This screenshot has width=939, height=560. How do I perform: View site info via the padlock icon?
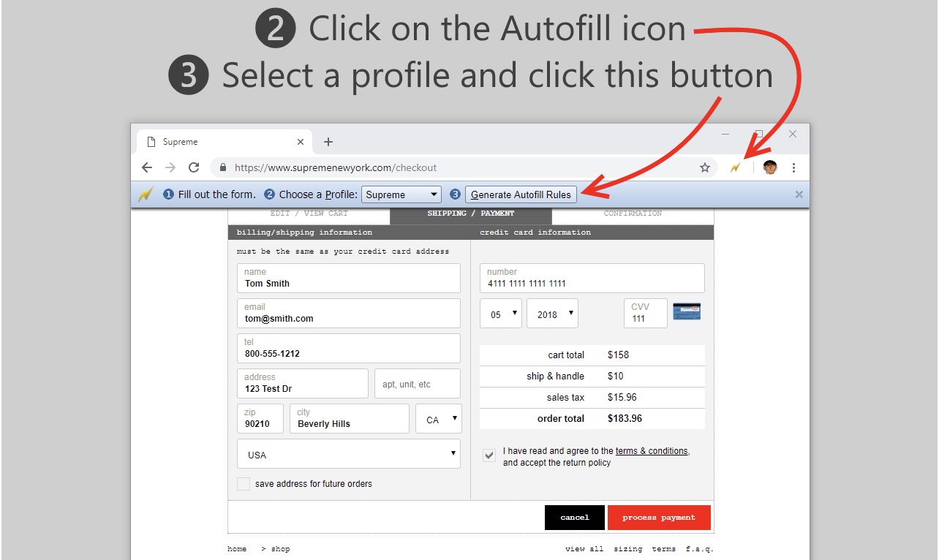pos(223,167)
